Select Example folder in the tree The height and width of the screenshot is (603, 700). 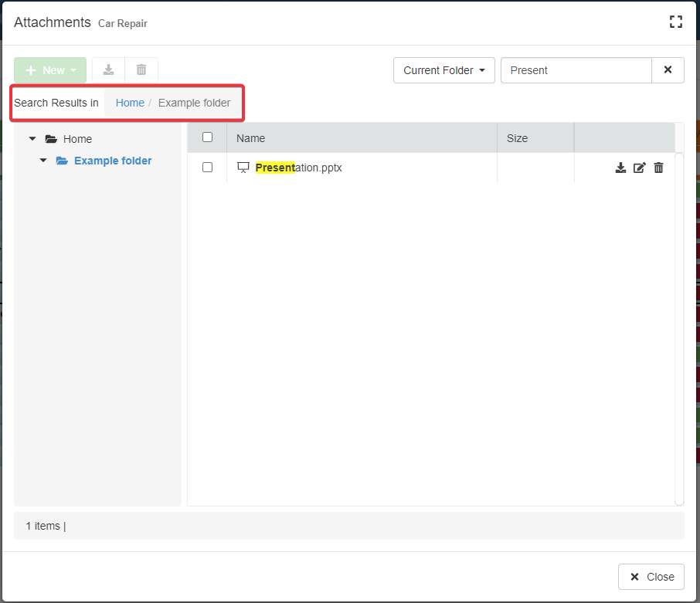[113, 161]
